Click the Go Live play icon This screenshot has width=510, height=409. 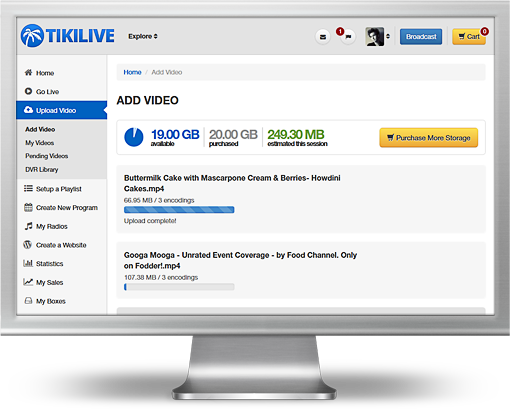(x=29, y=91)
